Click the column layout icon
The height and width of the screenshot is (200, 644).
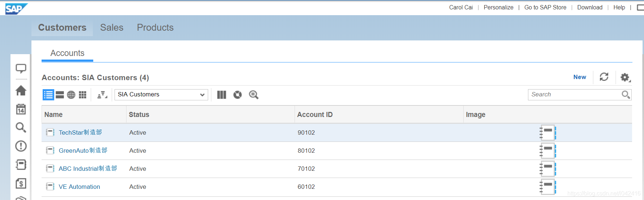point(222,95)
